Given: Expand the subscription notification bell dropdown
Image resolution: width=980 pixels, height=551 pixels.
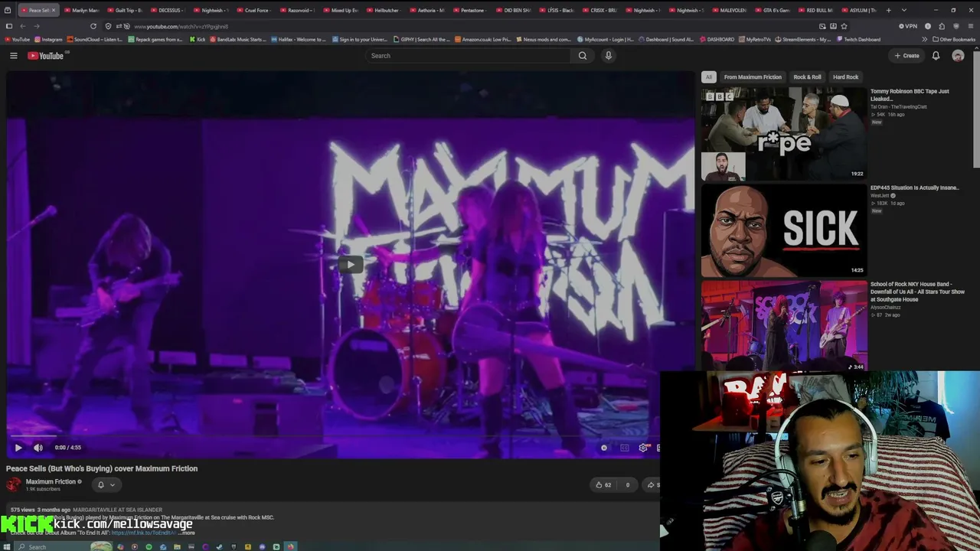Looking at the screenshot, I should click(x=106, y=484).
